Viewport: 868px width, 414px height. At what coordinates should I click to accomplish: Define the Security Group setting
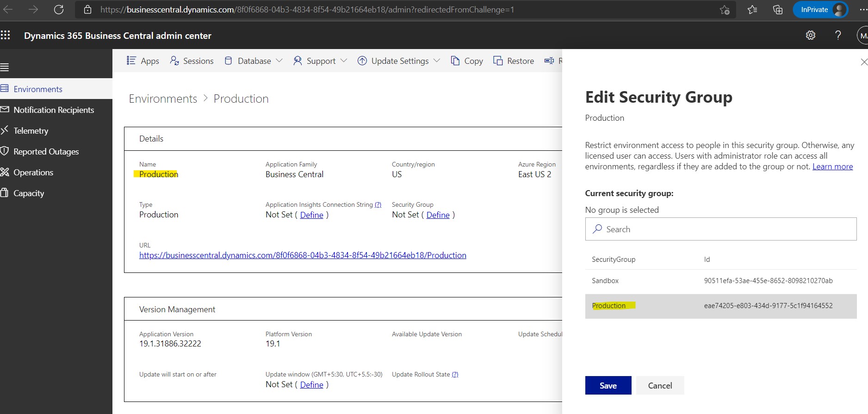(438, 215)
